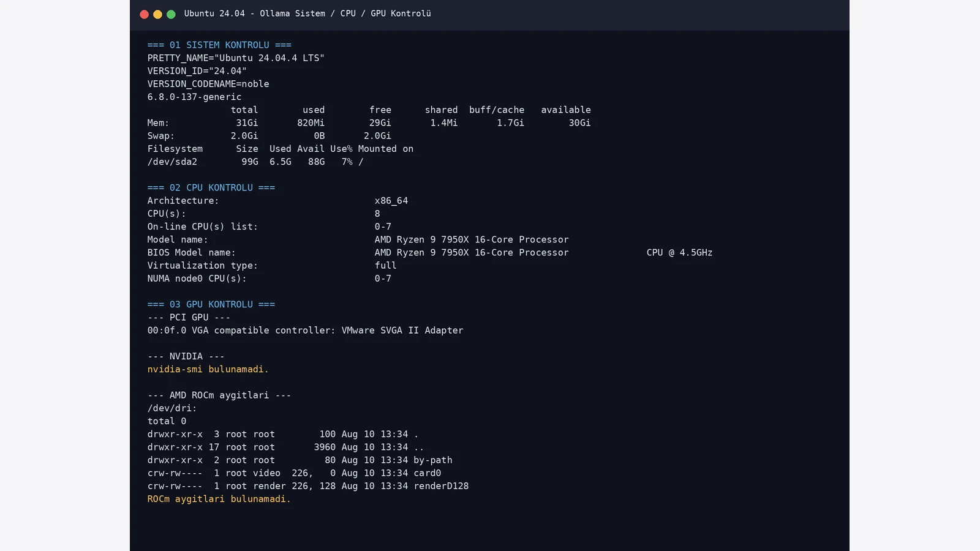Select the '=== 01 SISTEM KONTROLU ===' heading
The width and height of the screenshot is (980, 551).
click(219, 45)
